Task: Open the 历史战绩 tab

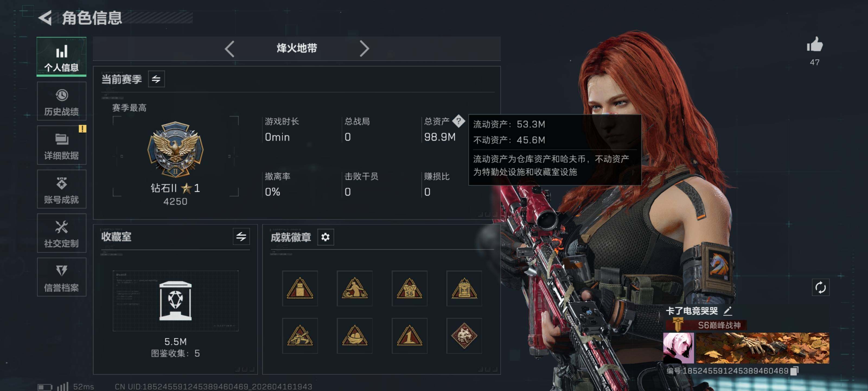Action: pyautogui.click(x=61, y=101)
